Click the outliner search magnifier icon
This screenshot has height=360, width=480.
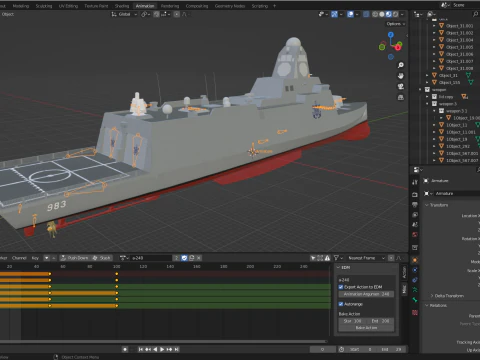tap(476, 14)
